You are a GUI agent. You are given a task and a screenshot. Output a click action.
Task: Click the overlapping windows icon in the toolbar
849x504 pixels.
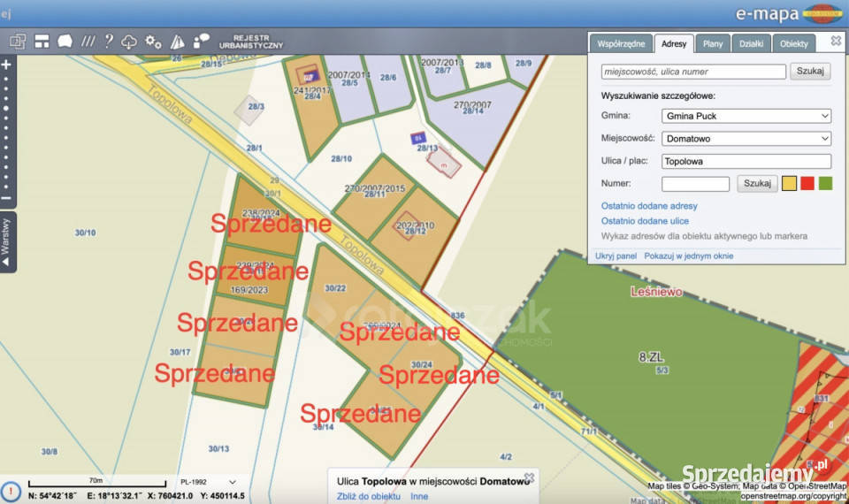tap(18, 42)
